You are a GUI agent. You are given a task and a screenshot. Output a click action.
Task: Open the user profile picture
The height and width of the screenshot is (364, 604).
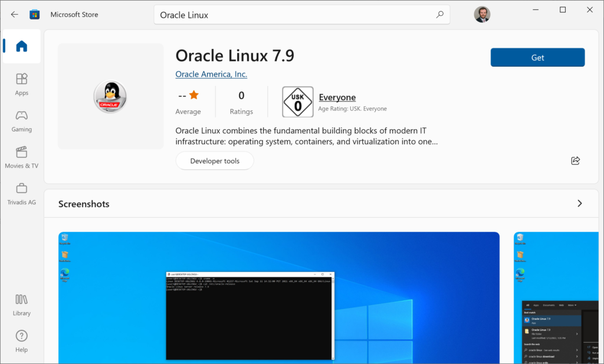[x=482, y=15]
